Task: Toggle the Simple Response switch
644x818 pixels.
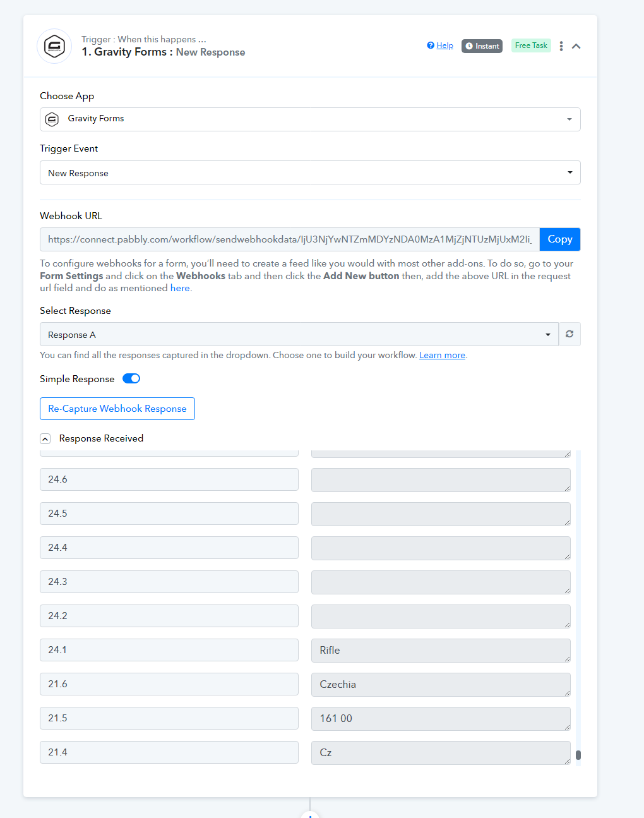Action: pyautogui.click(x=131, y=378)
